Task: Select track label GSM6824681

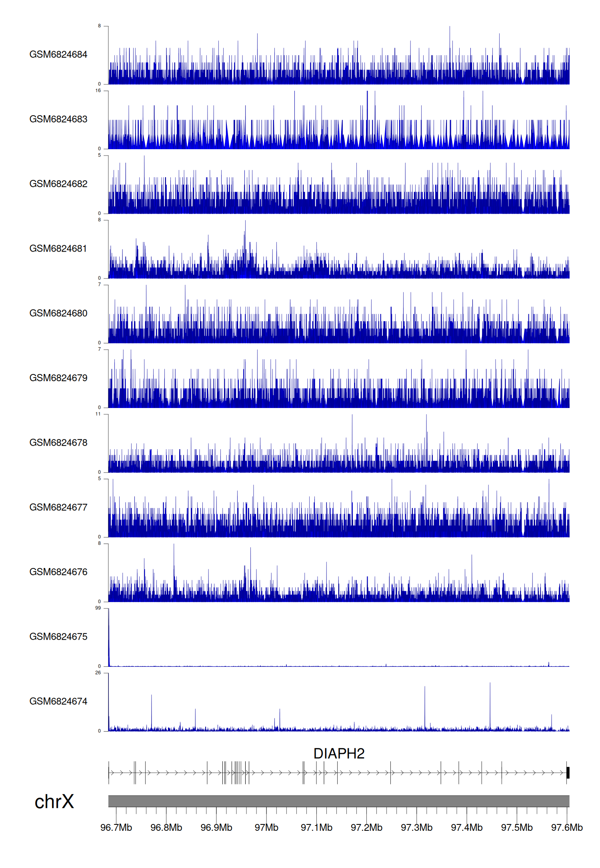Action: [x=58, y=248]
